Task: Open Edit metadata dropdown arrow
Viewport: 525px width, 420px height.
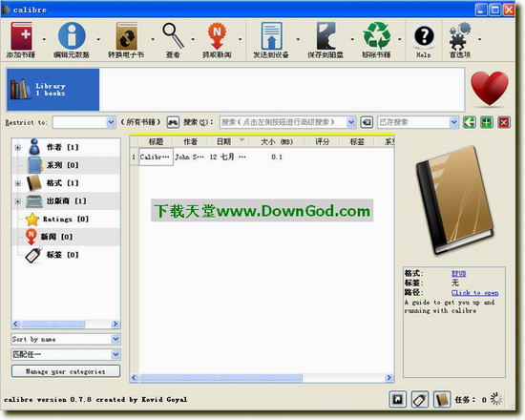Action: click(98, 39)
